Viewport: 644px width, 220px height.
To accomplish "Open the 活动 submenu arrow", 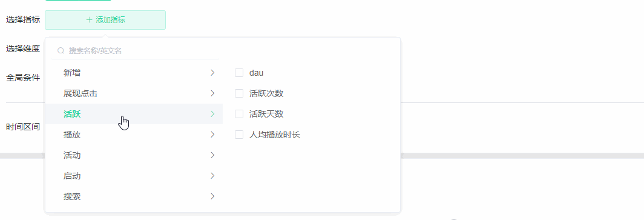I will [x=212, y=155].
